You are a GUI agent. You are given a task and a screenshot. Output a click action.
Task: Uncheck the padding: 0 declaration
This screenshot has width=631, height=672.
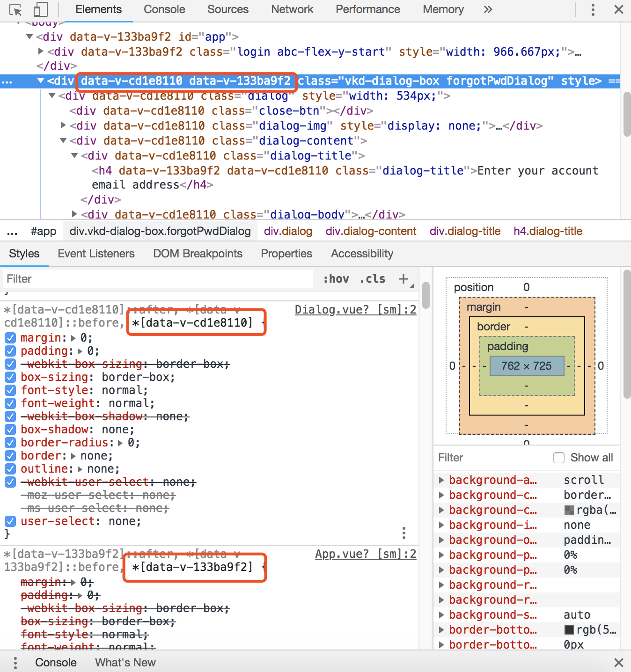coord(10,351)
